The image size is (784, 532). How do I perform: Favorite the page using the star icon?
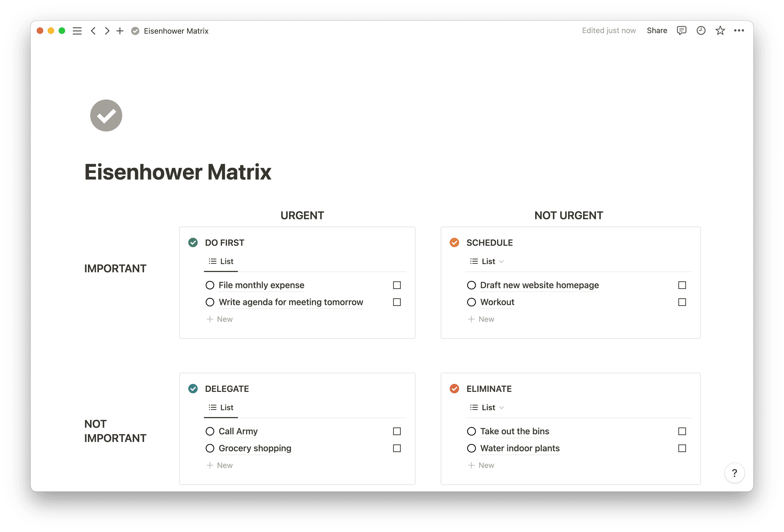pos(720,31)
